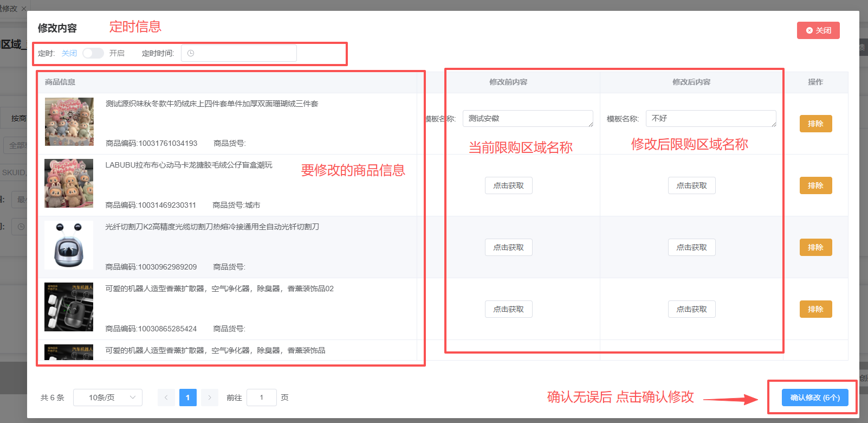Toggle the 定时 scheduling switch on
The image size is (868, 423).
point(93,53)
